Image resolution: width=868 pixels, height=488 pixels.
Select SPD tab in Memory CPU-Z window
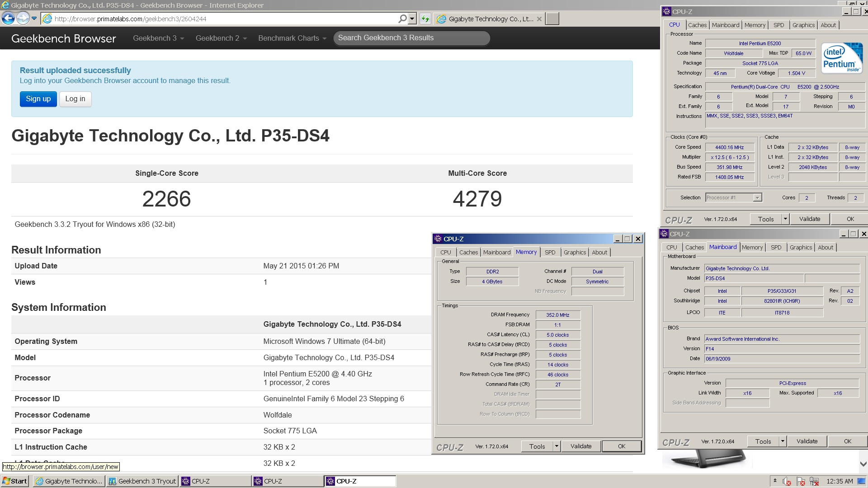pos(550,253)
